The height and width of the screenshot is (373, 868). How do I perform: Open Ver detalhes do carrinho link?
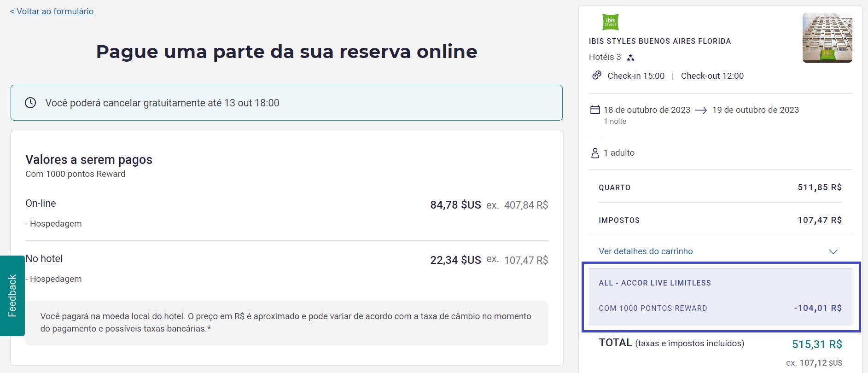pos(646,251)
